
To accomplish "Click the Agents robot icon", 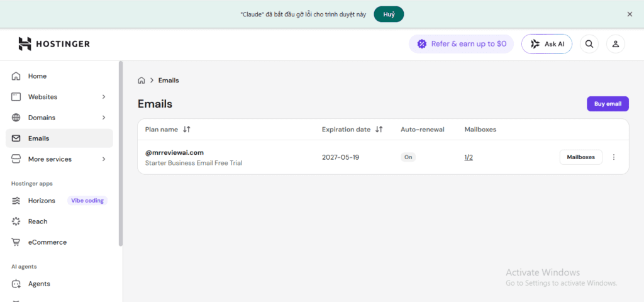I will 16,284.
